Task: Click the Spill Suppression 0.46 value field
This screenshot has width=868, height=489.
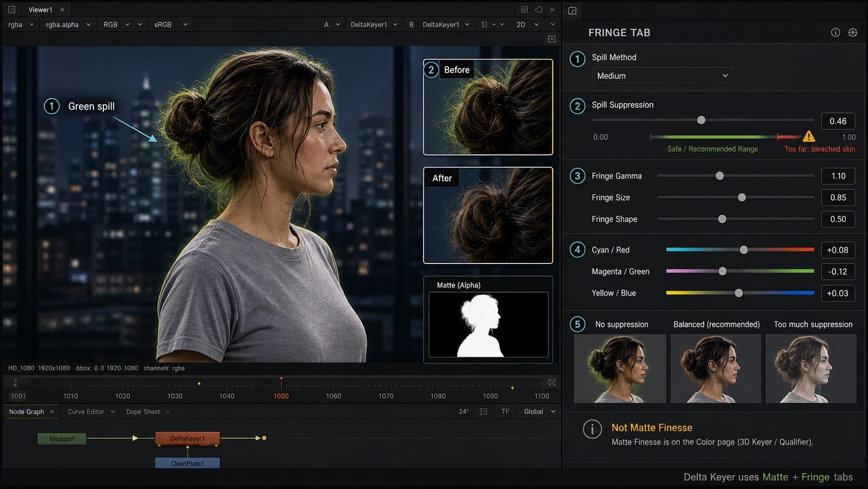Action: point(838,121)
